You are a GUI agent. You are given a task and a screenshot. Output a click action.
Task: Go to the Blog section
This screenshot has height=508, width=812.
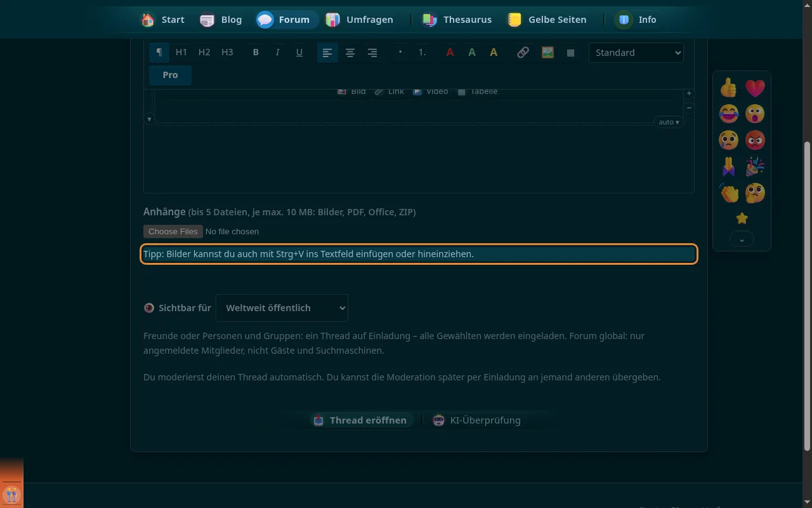(x=221, y=20)
